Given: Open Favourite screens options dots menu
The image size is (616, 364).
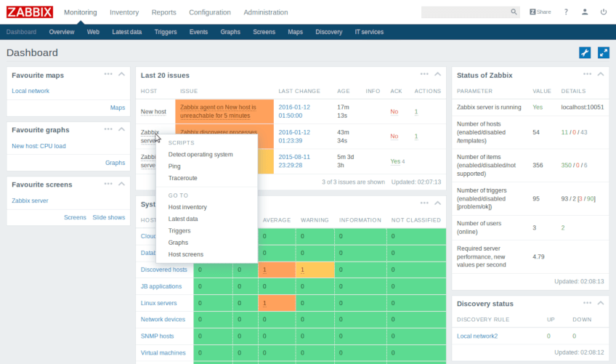Looking at the screenshot, I should [x=108, y=184].
